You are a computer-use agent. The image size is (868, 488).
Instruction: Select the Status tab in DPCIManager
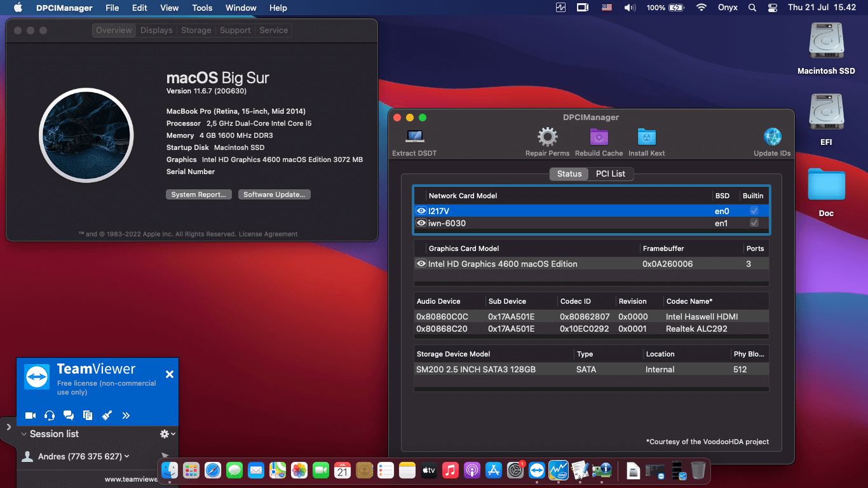[569, 173]
